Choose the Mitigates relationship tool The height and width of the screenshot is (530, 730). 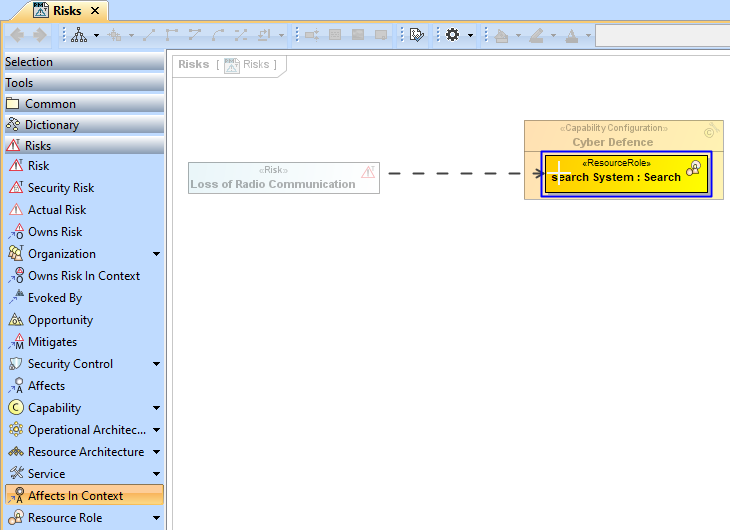click(52, 342)
